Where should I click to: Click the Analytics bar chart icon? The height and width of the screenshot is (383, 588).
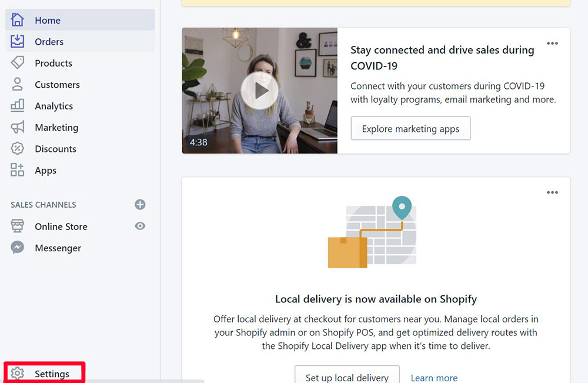coord(17,105)
